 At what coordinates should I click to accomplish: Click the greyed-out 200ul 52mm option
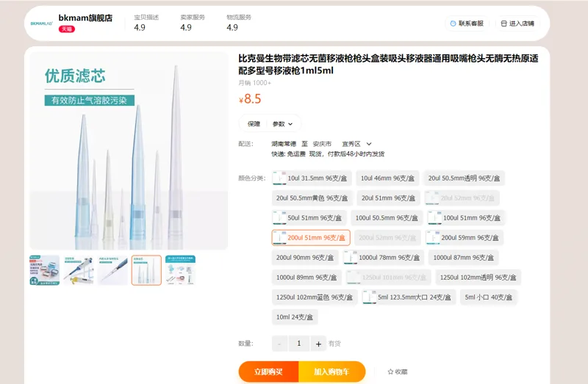[387, 237]
